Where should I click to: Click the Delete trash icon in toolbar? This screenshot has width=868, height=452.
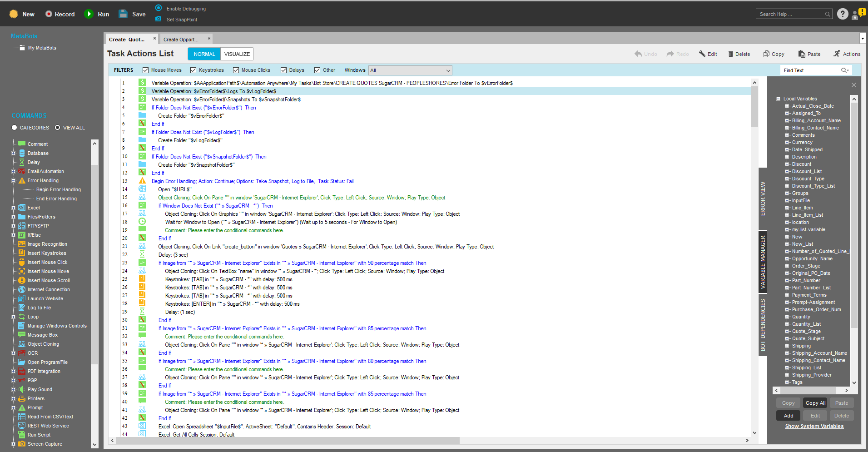tap(731, 54)
